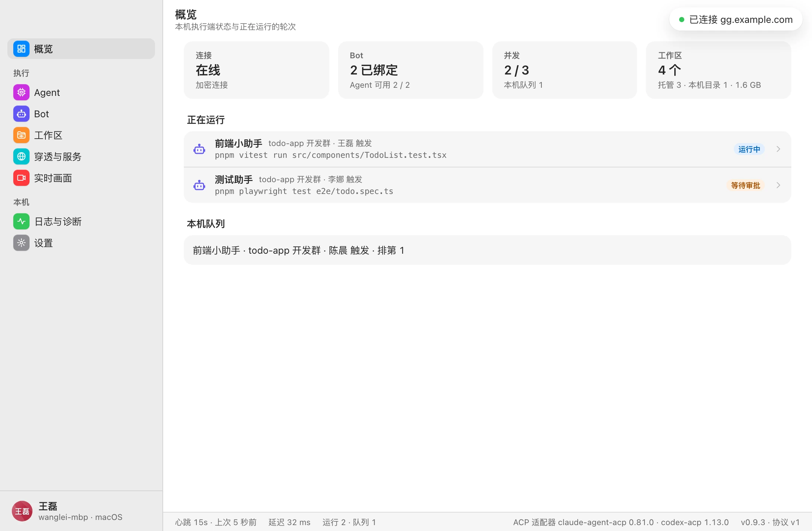This screenshot has height=531, width=812.
Task: Click the orange 工作区 folder icon
Action: (21, 135)
